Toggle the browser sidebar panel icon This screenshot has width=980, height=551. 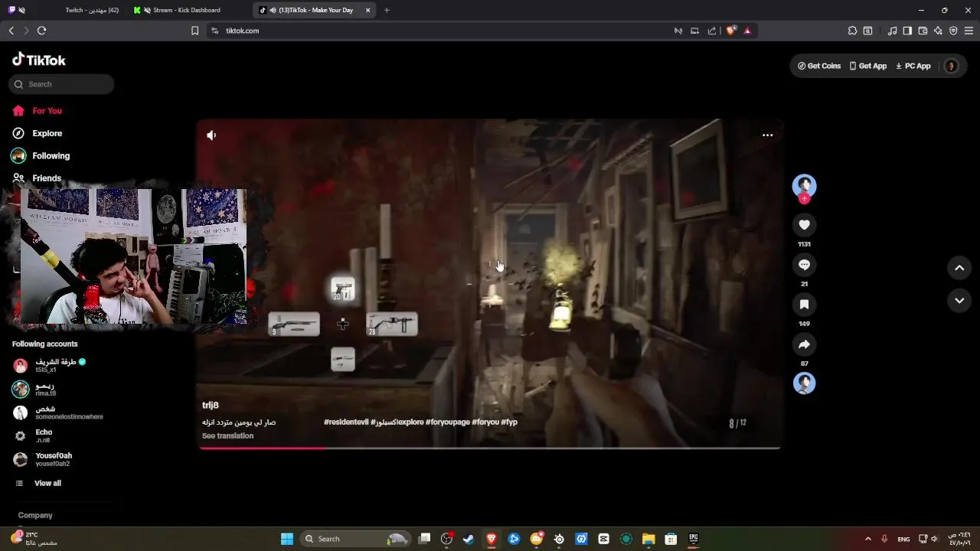tap(907, 31)
